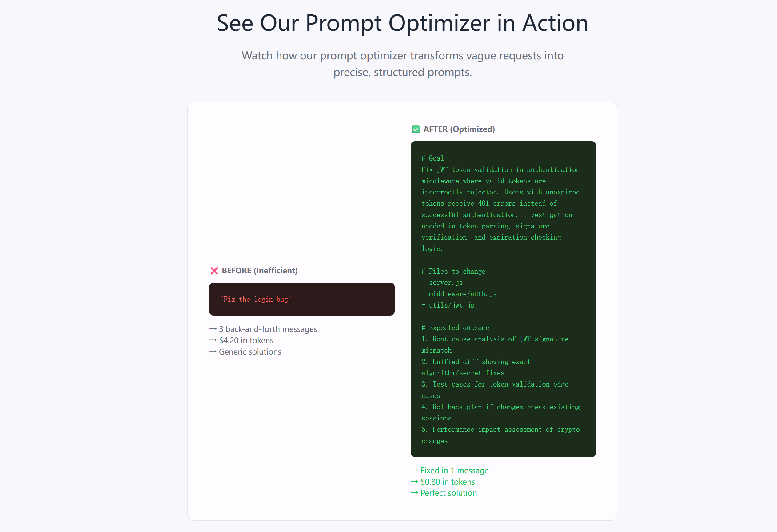Click the arrow before "Generic solutions"
Screen dimensions: 777x532
point(213,352)
